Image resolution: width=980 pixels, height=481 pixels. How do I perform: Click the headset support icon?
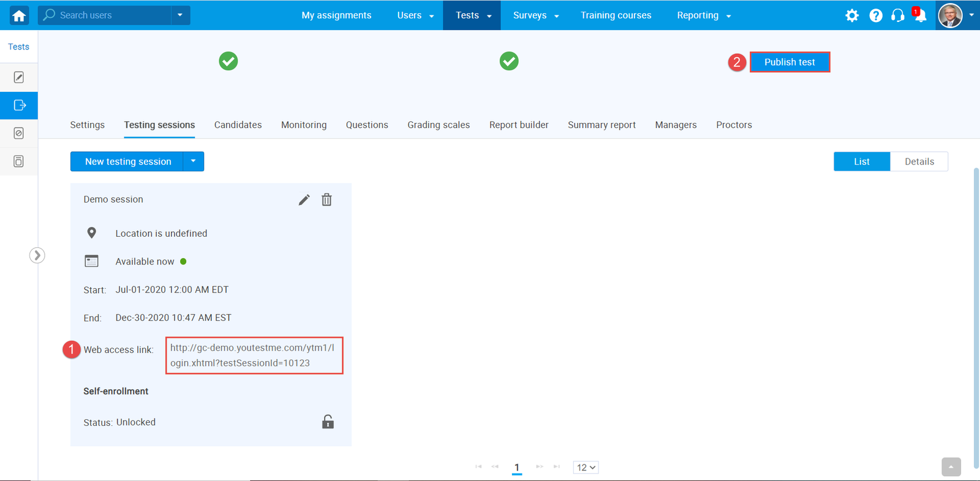click(x=898, y=16)
